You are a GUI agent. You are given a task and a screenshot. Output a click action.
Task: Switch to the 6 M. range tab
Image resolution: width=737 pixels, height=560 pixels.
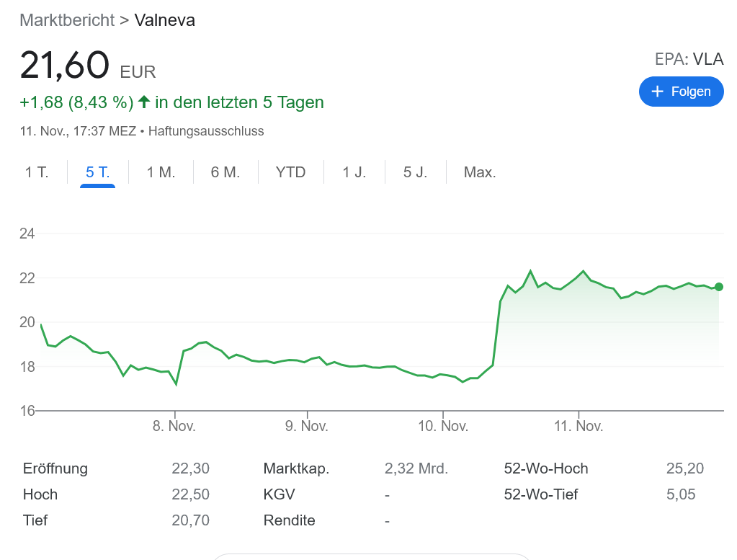click(x=225, y=172)
